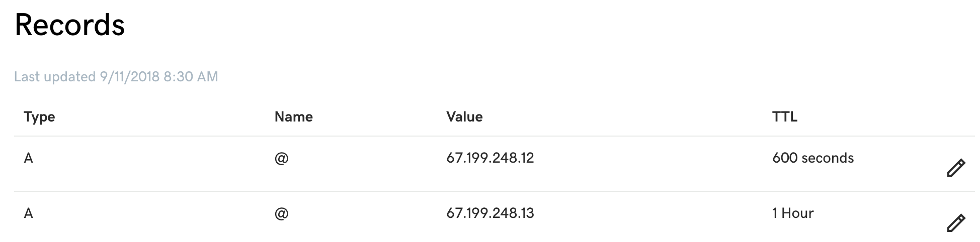The width and height of the screenshot is (980, 242).
Task: Select the 67.199.248.13 value cell
Action: (490, 213)
